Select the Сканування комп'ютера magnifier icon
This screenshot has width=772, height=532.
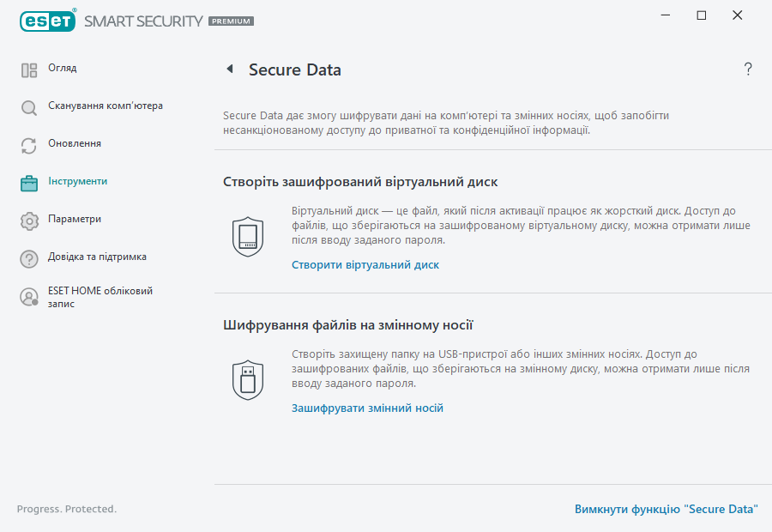point(28,106)
